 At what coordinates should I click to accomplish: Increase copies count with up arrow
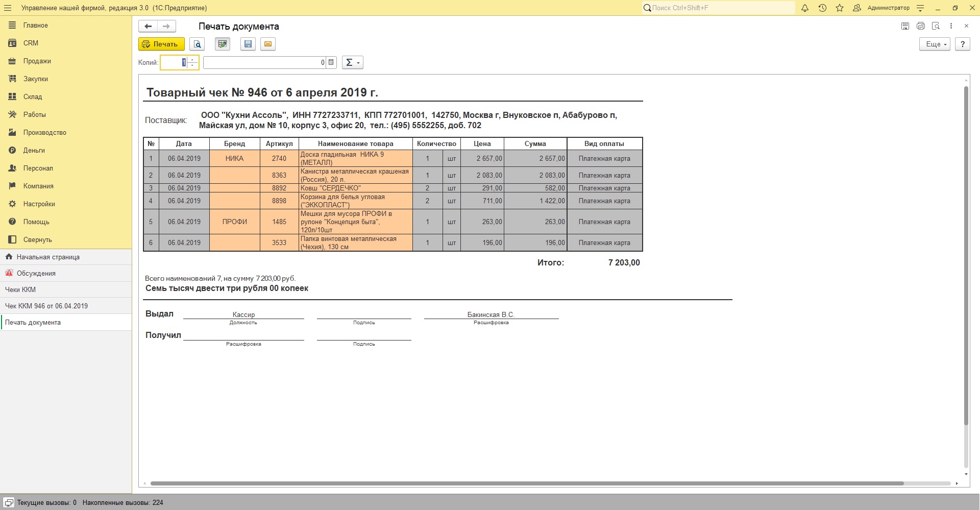[192, 60]
